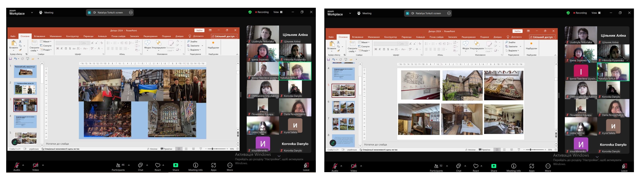This screenshot has width=644, height=183.
Task: Click Chat icon in left Zoom window
Action: coord(140,166)
